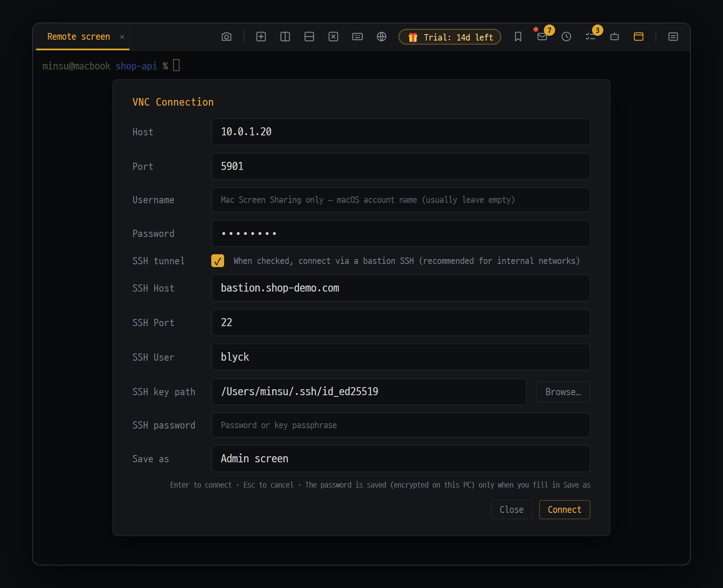Browse for the SSH key file

(563, 392)
